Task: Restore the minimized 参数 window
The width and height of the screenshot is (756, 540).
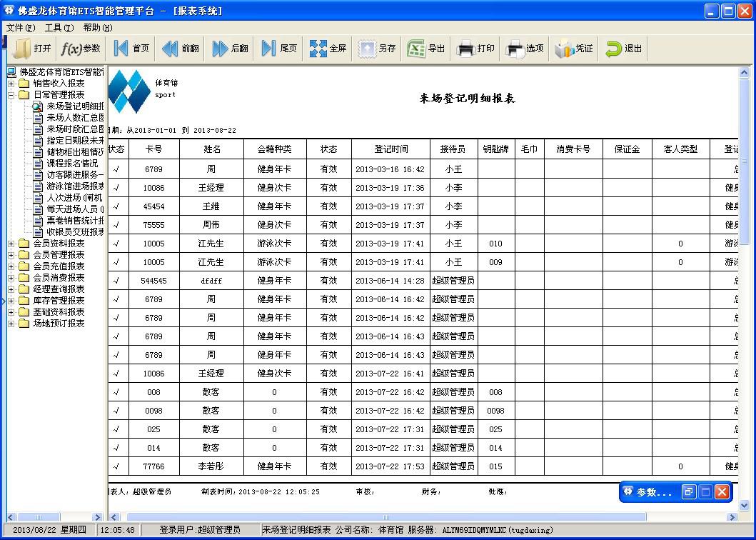Action: tap(688, 491)
